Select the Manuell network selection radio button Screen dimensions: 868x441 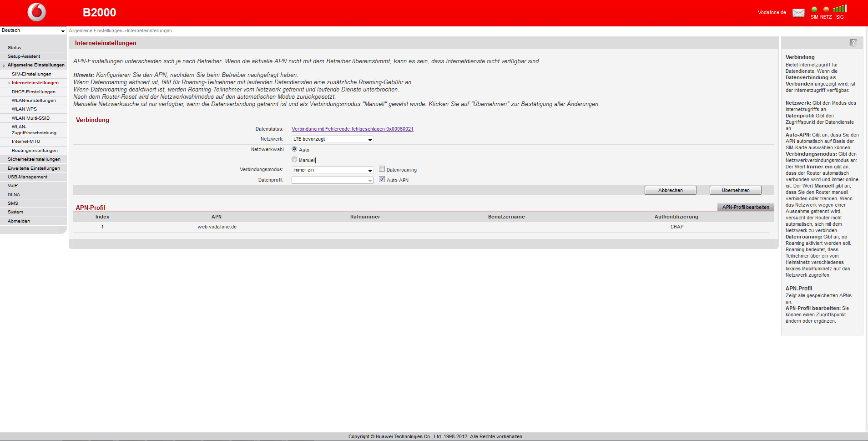[294, 160]
